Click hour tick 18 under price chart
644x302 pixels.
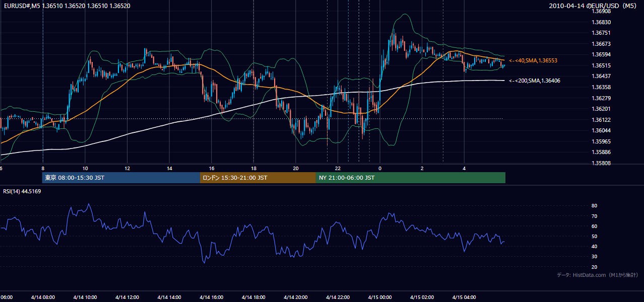pos(253,169)
